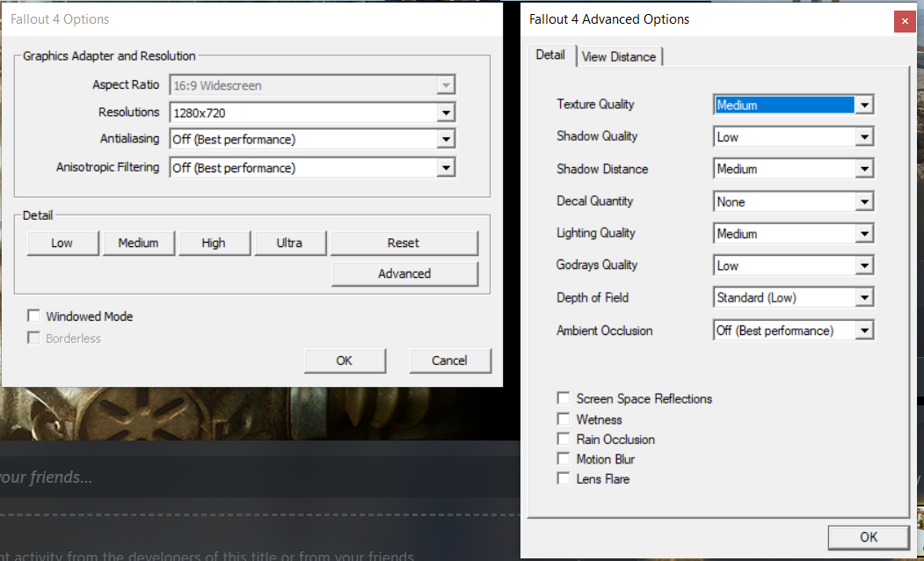The image size is (924, 561).
Task: Open the Advanced options button
Action: point(404,273)
